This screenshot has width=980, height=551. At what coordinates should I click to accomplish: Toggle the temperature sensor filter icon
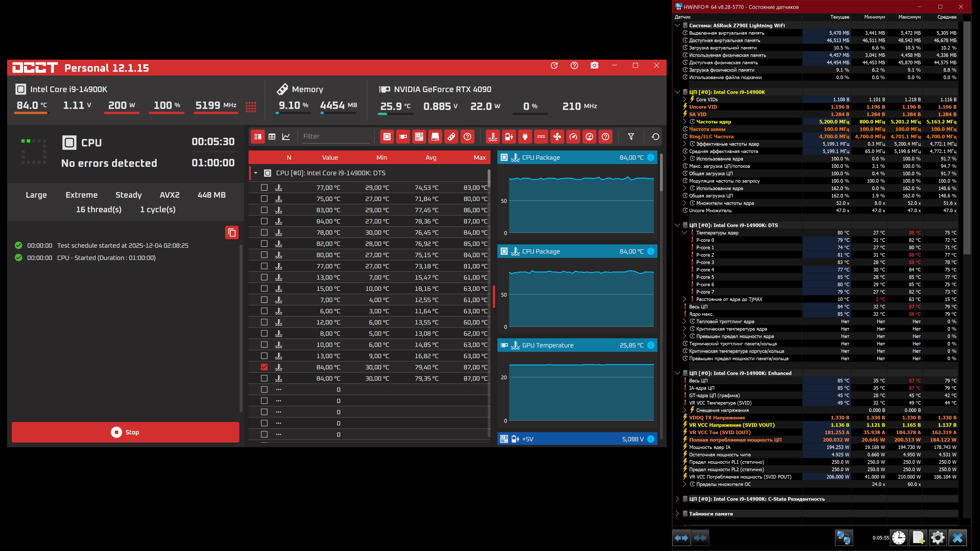(493, 136)
